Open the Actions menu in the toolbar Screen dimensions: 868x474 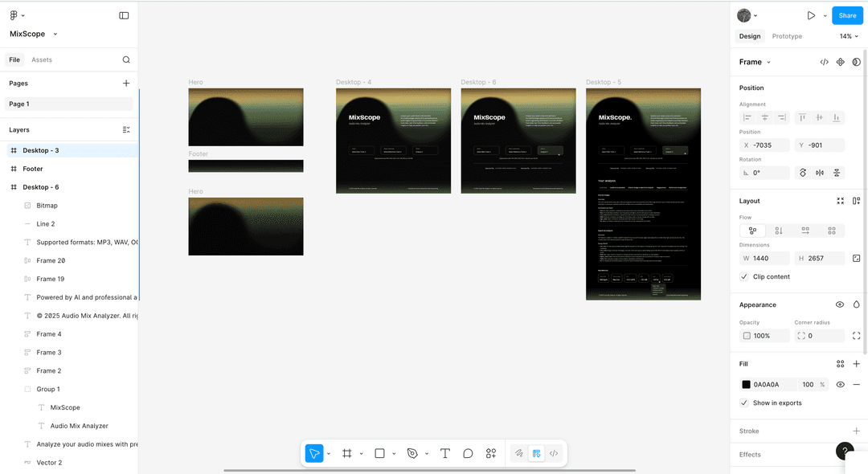point(490,453)
